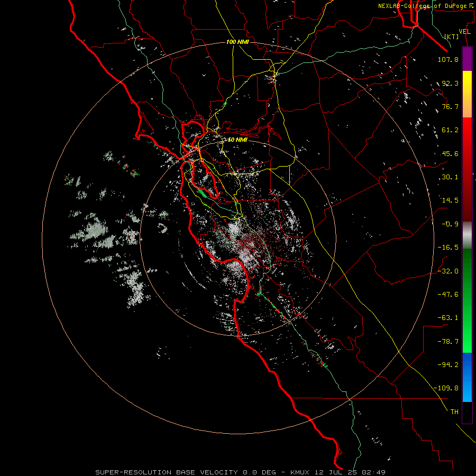Screen dimensions: 476x476
Task: Click the 100 NMI range ring label
Action: pyautogui.click(x=237, y=42)
